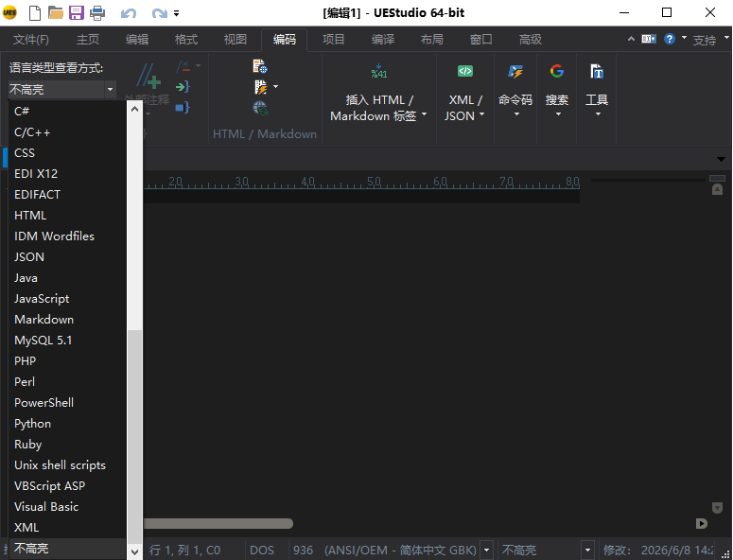Toggle the language type combo box arrow

click(110, 89)
